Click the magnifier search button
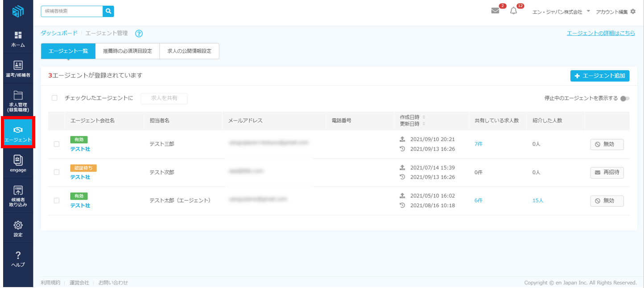The width and height of the screenshot is (644, 288). (108, 11)
